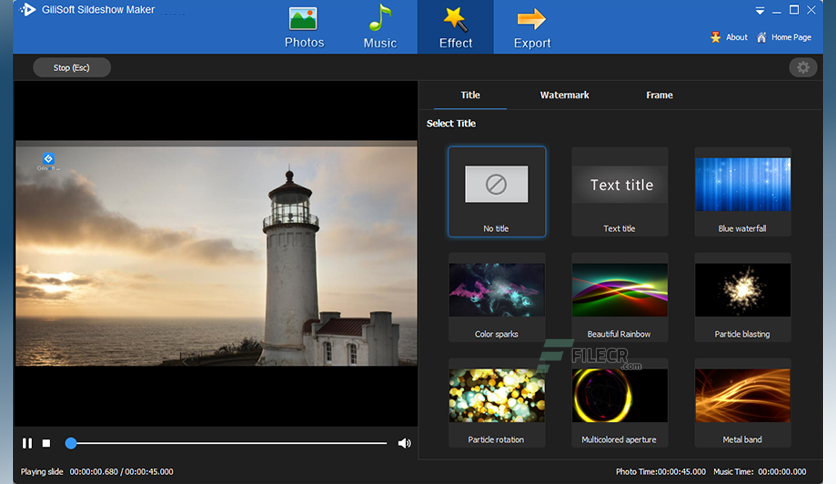Pick the Beautiful Rainbow title
The height and width of the screenshot is (484, 836).
point(620,297)
